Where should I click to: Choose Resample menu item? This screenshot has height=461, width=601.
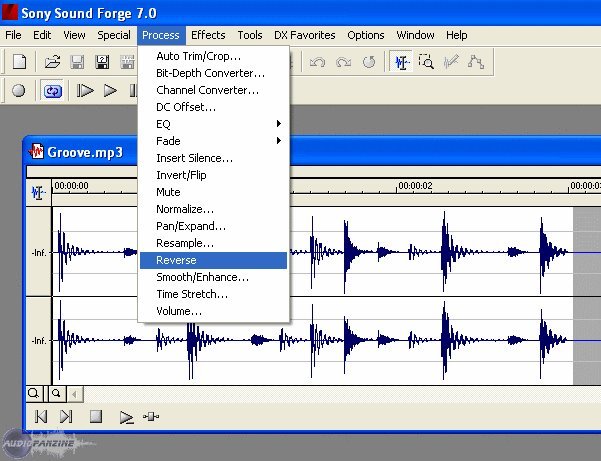(x=213, y=243)
